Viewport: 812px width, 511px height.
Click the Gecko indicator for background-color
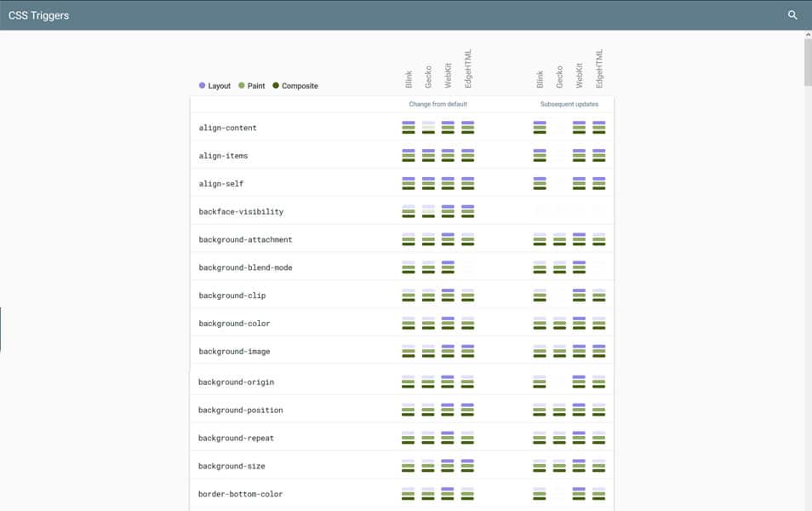coord(428,324)
